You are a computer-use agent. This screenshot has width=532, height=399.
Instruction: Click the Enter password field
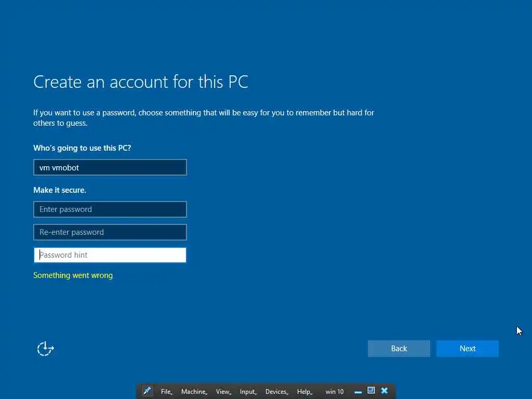(110, 209)
